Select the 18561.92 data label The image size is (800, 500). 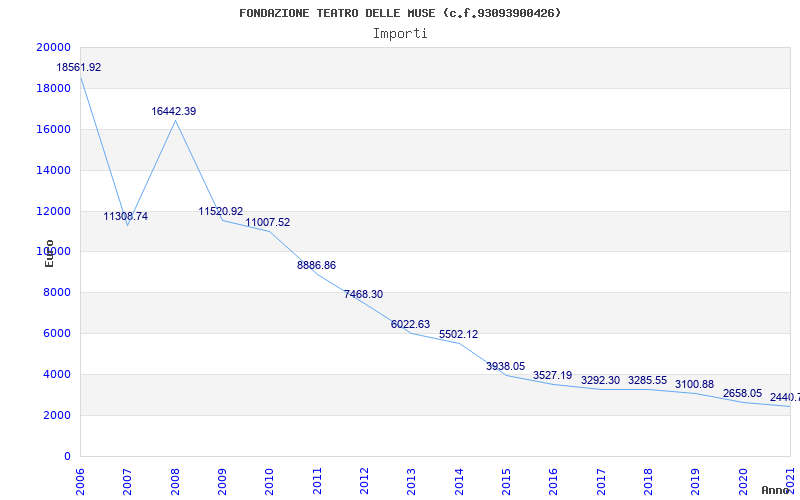pyautogui.click(x=79, y=67)
